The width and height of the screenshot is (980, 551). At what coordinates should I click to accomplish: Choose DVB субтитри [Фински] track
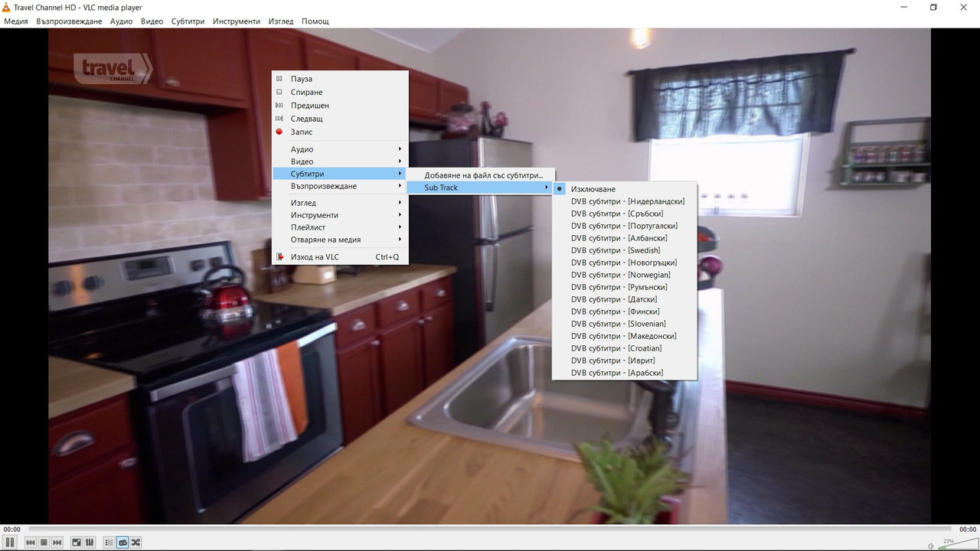[625, 311]
